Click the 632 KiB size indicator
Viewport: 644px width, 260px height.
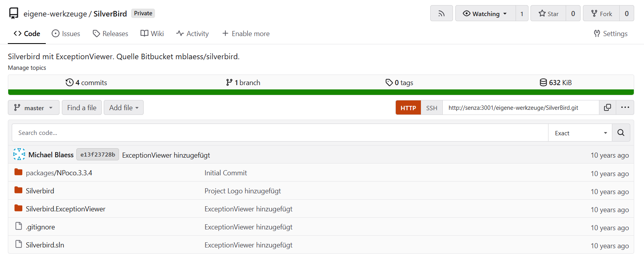tap(556, 82)
